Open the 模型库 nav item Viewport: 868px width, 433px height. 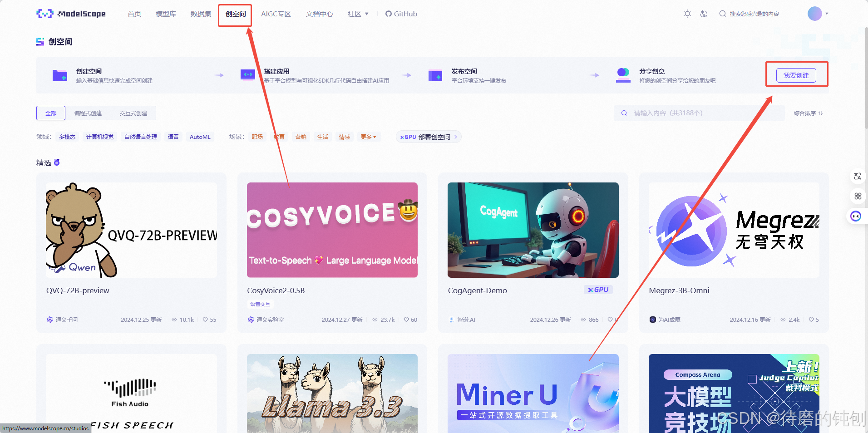(166, 14)
